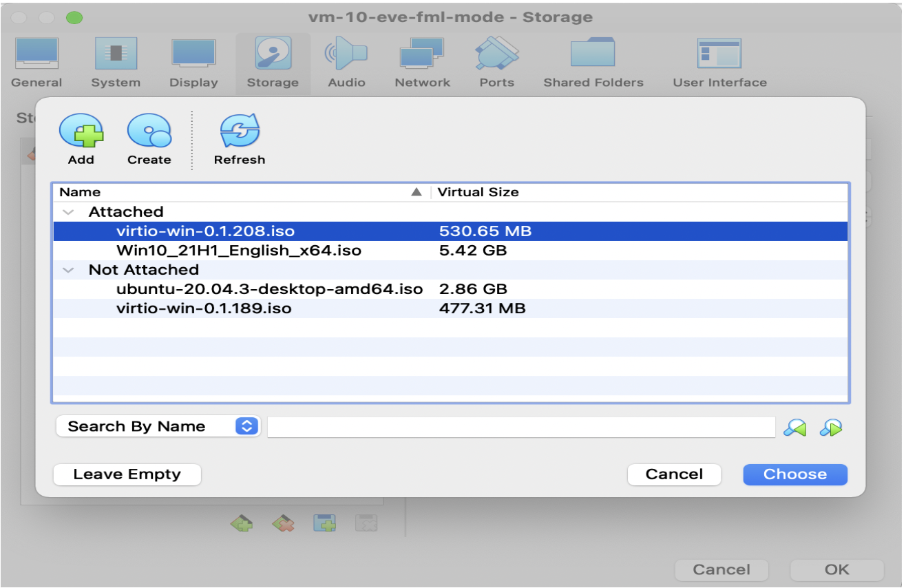
Task: Click the Create new disk icon
Action: click(x=149, y=132)
